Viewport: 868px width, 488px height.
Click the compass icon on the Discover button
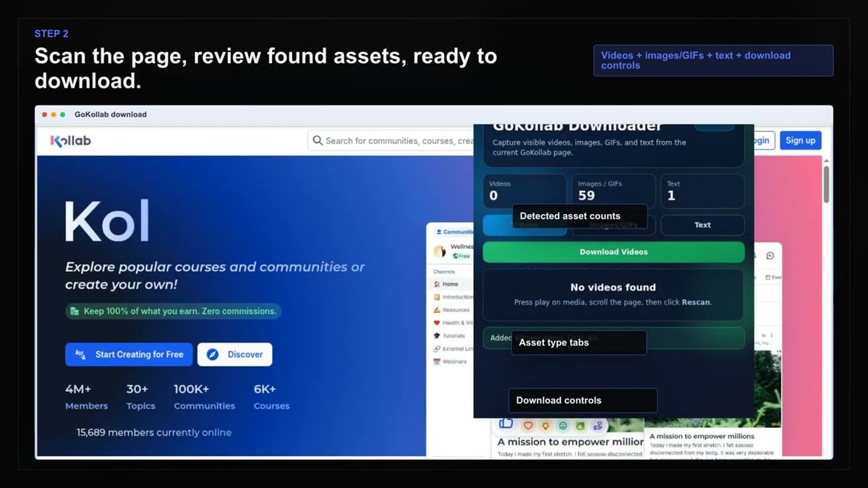click(213, 354)
